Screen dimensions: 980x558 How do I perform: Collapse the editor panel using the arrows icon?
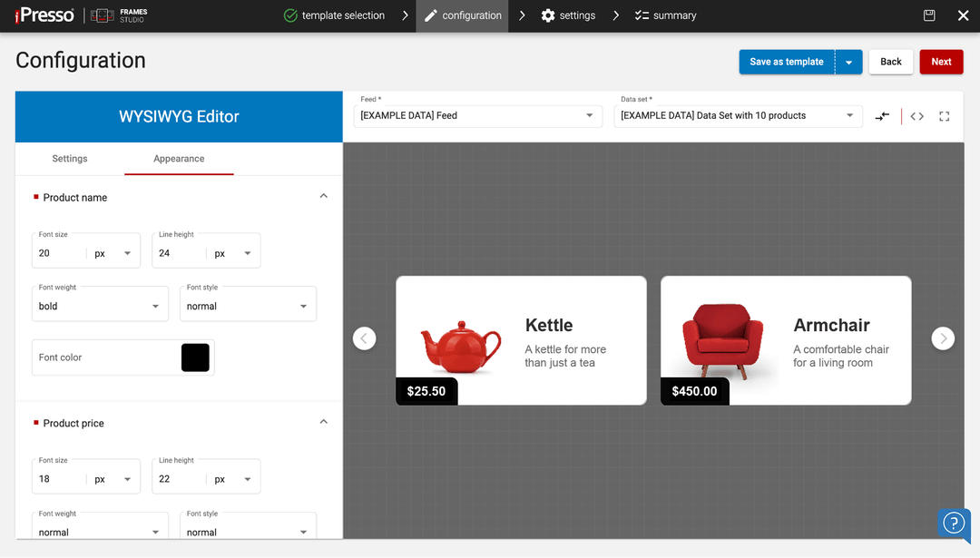coord(882,116)
